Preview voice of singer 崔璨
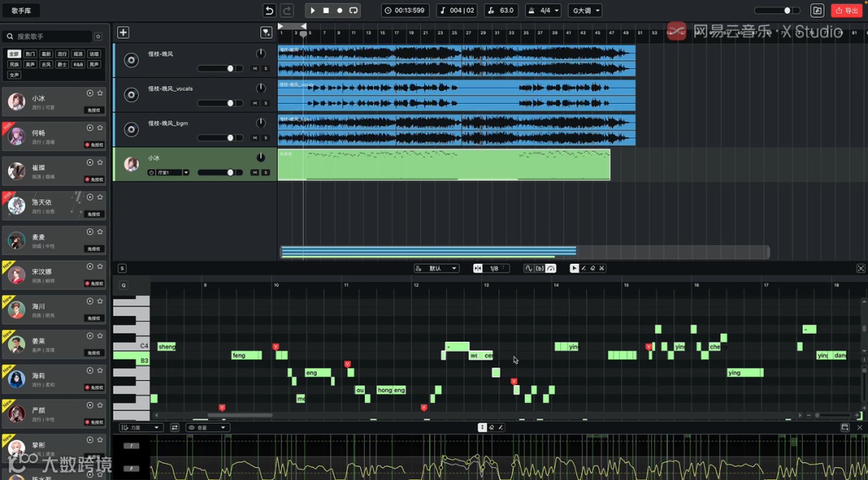This screenshot has width=868, height=480. tap(90, 162)
